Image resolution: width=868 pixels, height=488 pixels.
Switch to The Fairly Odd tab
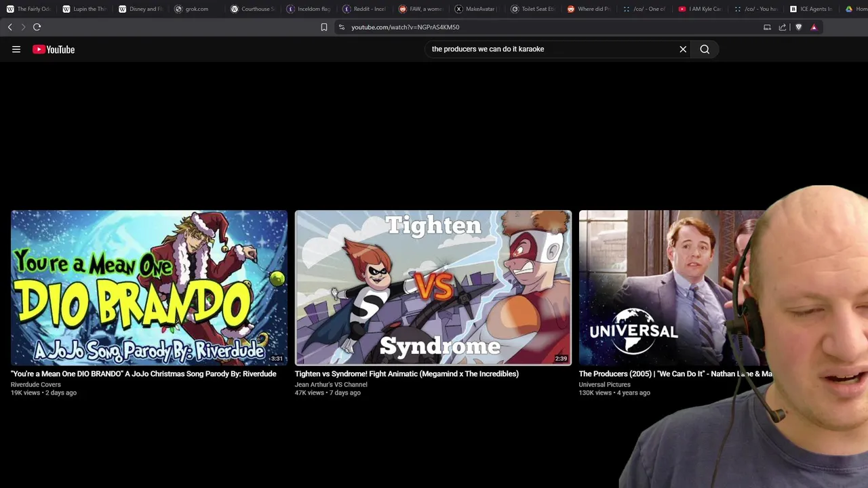coord(28,9)
